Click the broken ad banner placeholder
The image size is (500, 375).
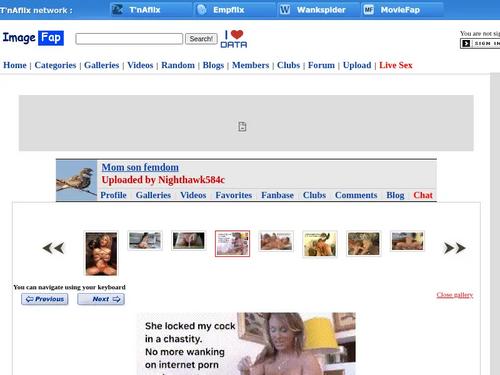click(246, 123)
